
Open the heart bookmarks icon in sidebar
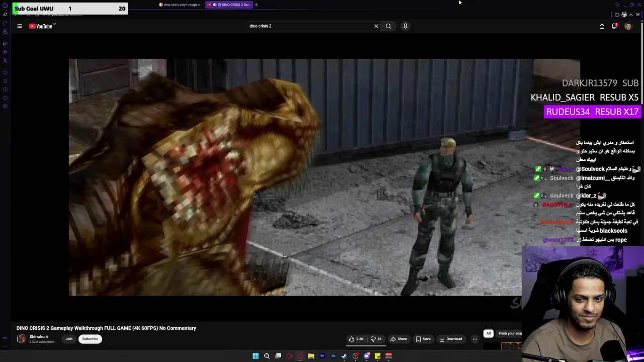point(5,72)
